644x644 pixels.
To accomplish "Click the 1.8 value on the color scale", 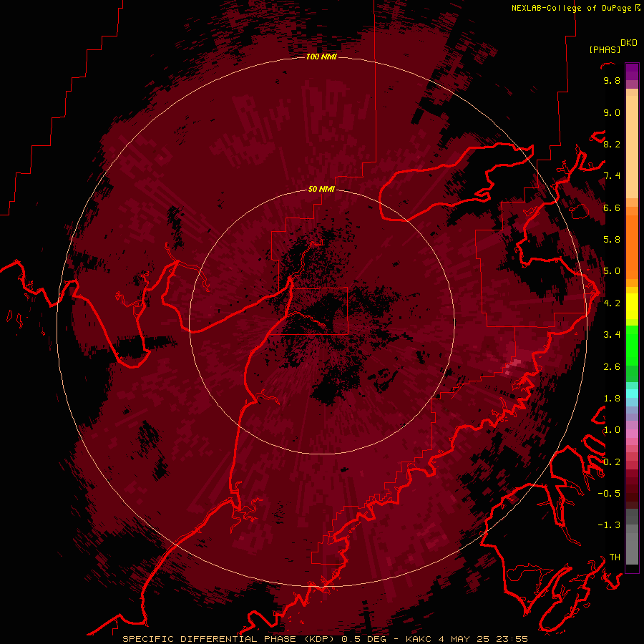I will [612, 398].
